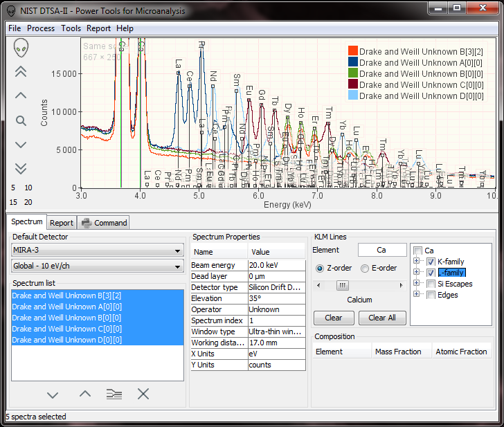
Task: Open the File menu
Action: (15, 28)
